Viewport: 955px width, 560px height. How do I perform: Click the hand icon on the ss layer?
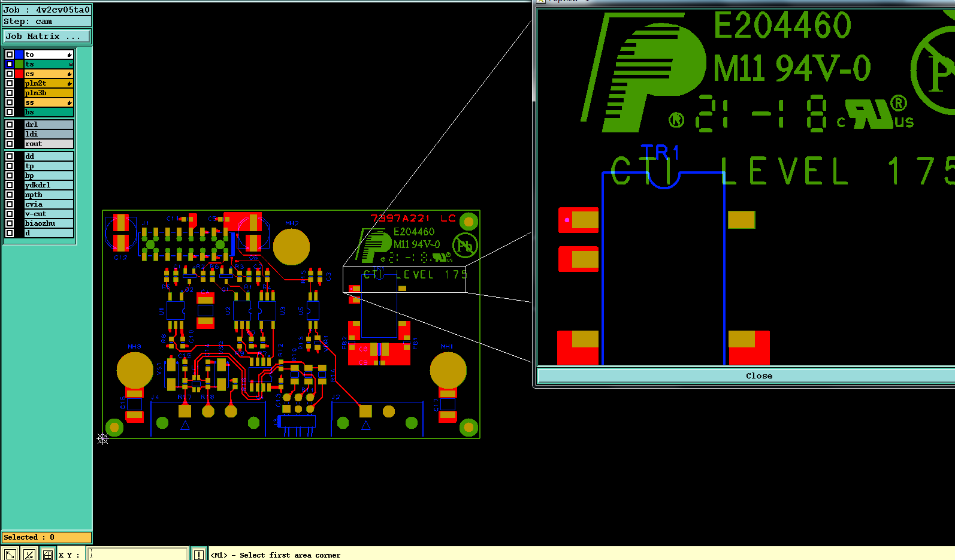69,102
